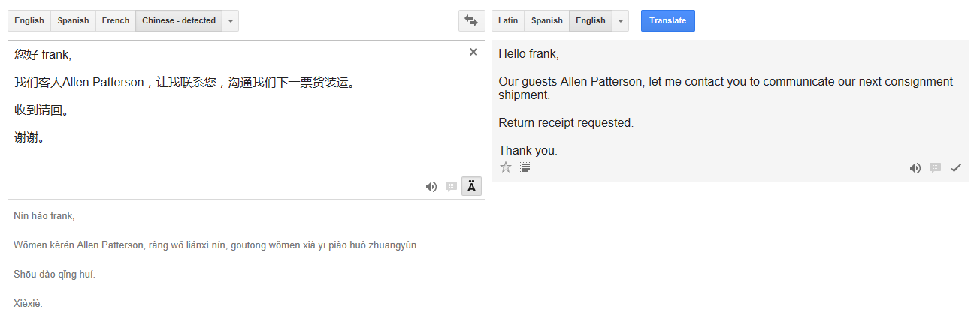980x325 pixels.
Task: Mark the translation correct with the checkmark icon
Action: (x=956, y=168)
